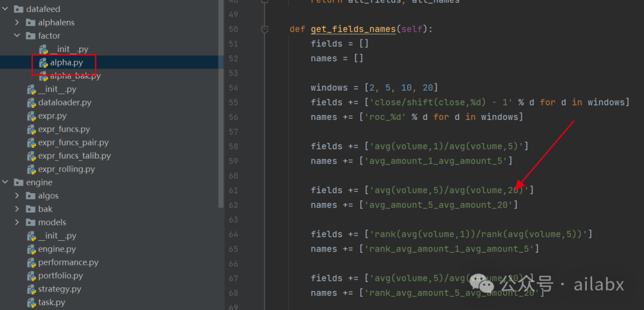Click the portfolio.py file icon
Screen dimensions: 644x310
click(31, 275)
